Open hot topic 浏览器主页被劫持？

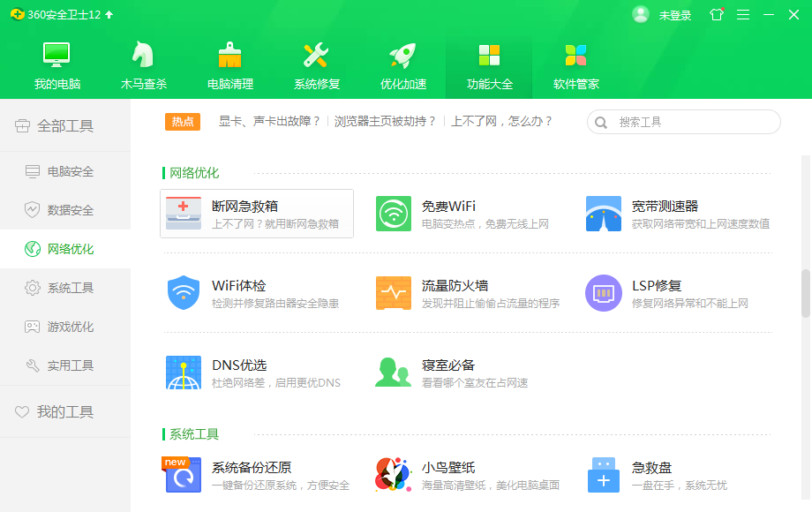pyautogui.click(x=386, y=121)
